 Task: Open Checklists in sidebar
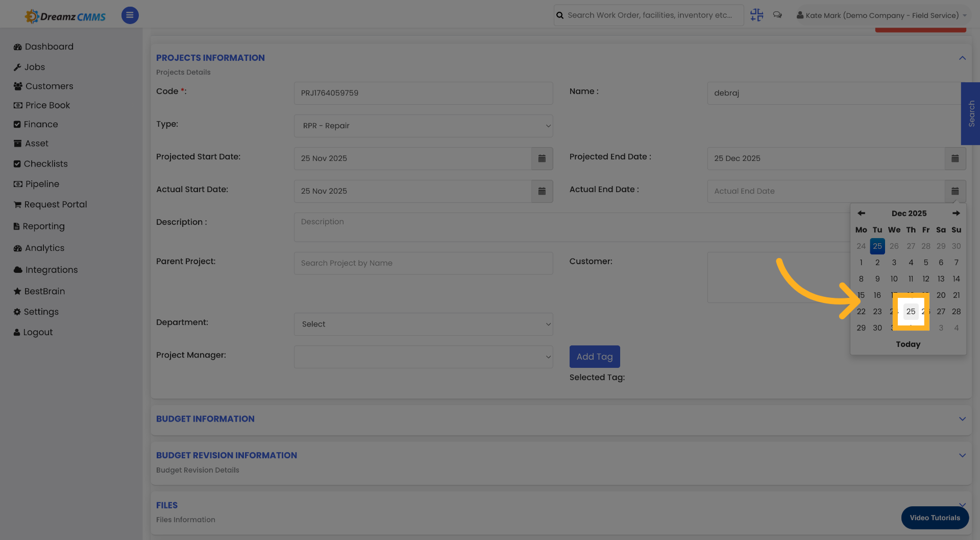40,163
